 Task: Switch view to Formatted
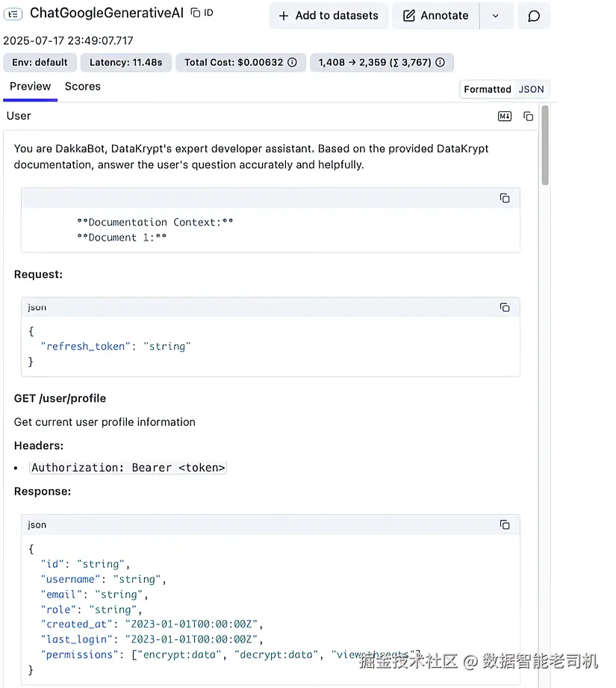point(488,90)
